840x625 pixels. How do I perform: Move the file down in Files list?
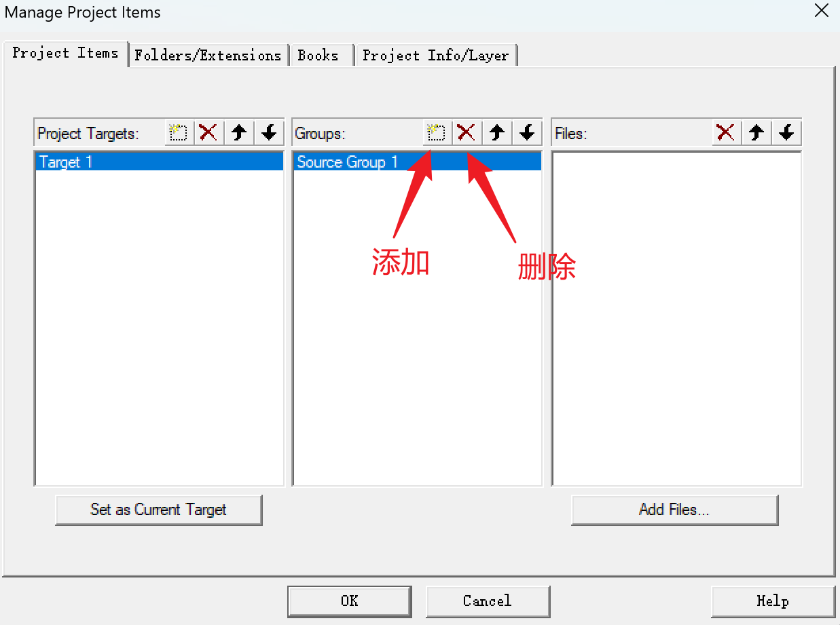point(786,133)
